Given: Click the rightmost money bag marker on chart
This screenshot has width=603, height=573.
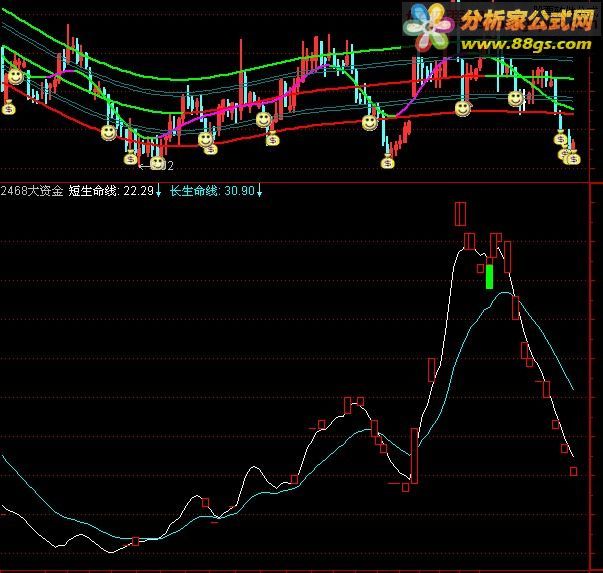Looking at the screenshot, I should point(573,158).
